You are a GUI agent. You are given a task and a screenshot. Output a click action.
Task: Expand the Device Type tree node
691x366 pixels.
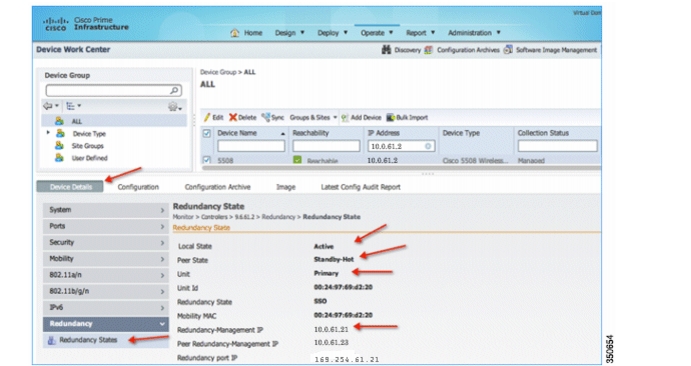[x=48, y=133]
